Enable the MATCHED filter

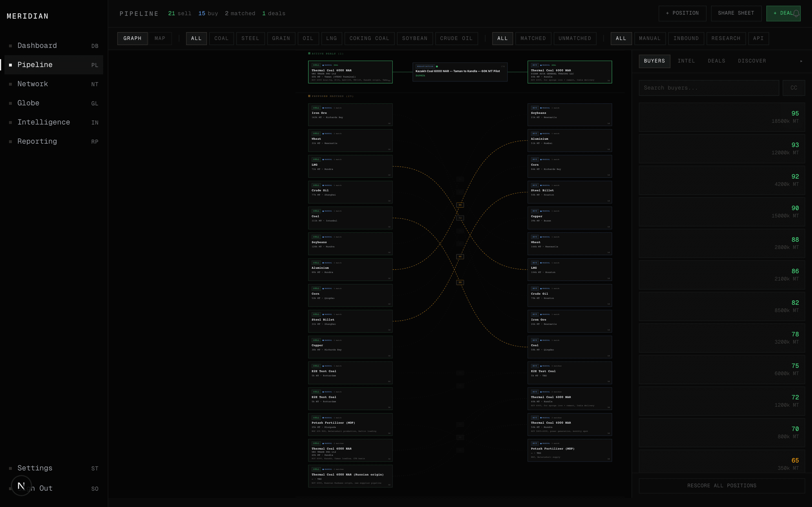coord(533,38)
